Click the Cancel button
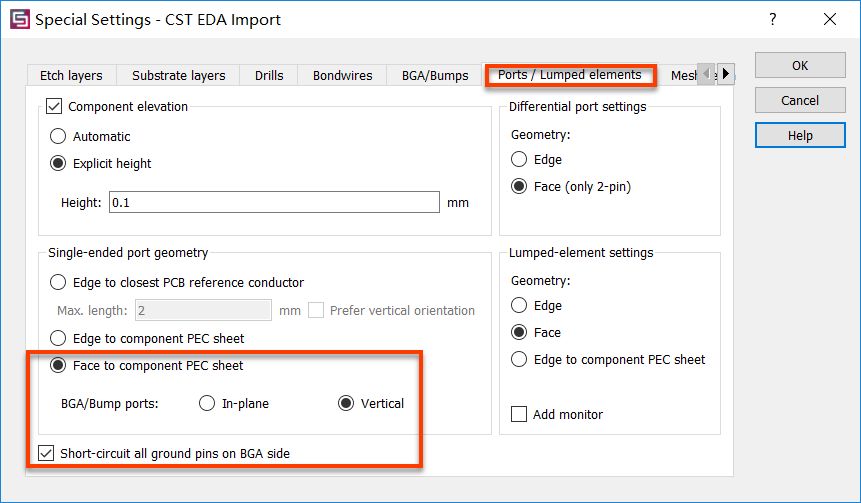 click(800, 100)
